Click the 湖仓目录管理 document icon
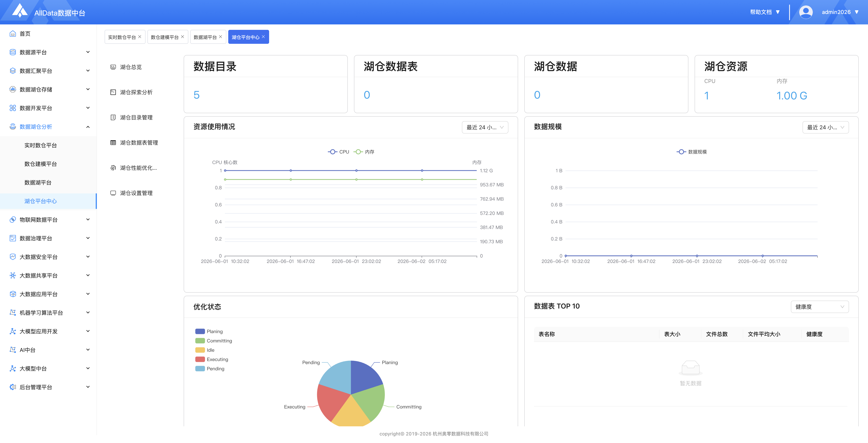The width and height of the screenshot is (868, 443). [x=113, y=117]
